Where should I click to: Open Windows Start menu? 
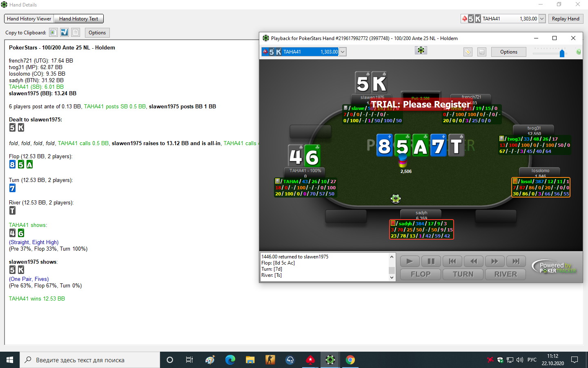[10, 360]
